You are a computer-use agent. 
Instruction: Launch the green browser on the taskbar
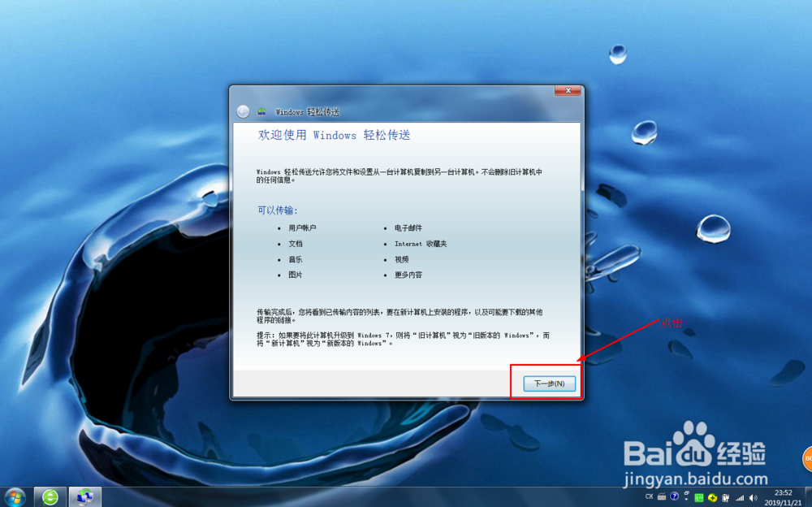click(49, 496)
